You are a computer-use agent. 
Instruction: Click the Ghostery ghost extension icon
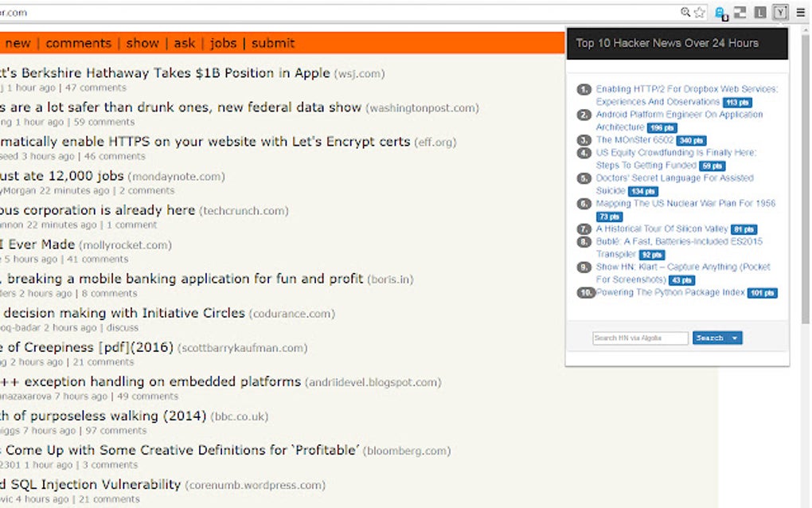tap(719, 12)
